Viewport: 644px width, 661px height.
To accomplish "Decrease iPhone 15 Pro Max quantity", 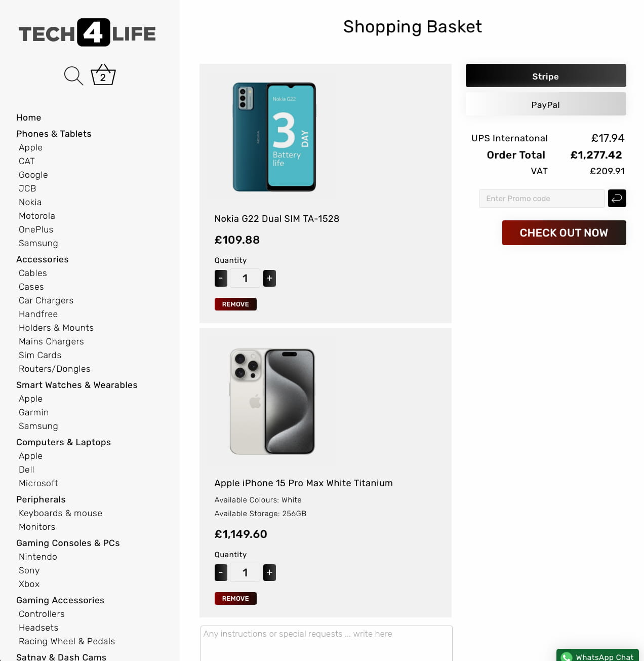I will [221, 572].
